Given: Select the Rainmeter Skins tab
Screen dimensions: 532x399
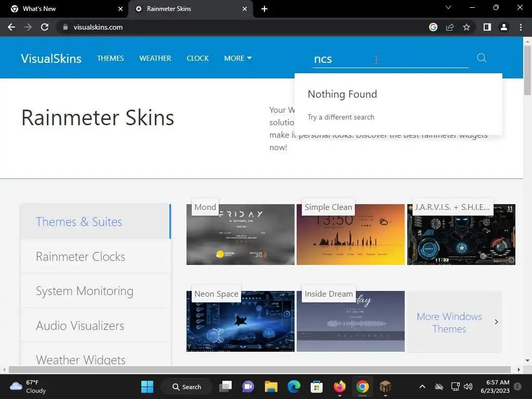Looking at the screenshot, I should [191, 9].
